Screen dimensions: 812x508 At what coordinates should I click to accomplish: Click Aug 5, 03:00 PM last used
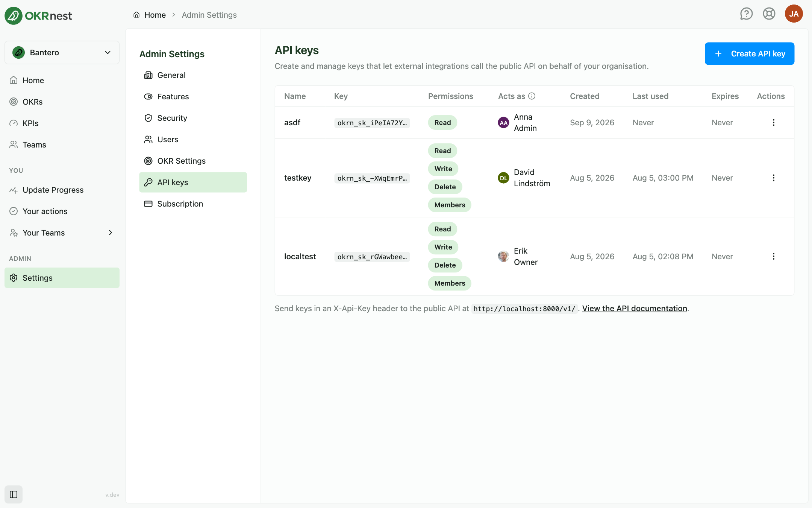(x=663, y=178)
